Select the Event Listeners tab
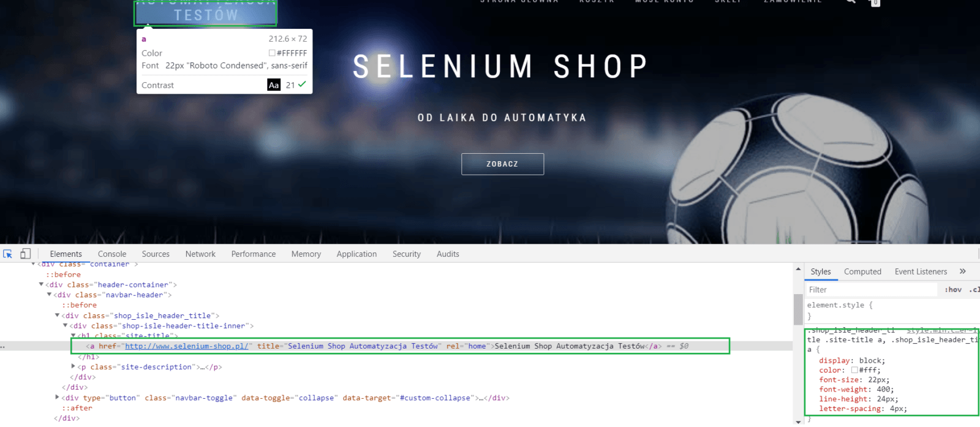 (x=921, y=272)
